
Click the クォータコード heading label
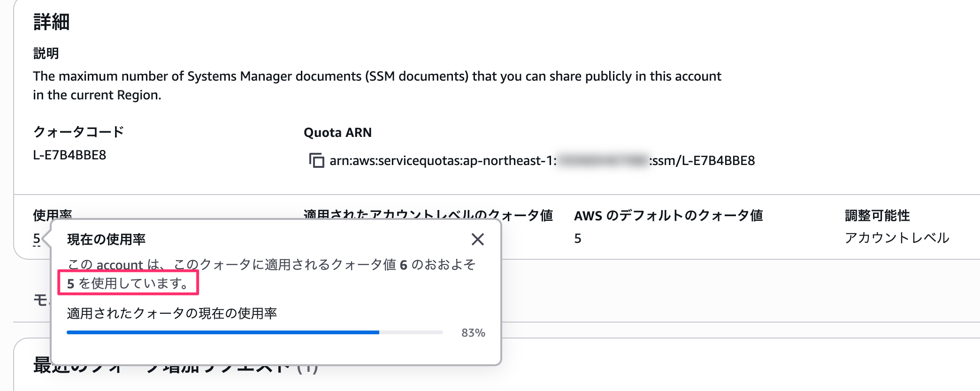(x=78, y=132)
